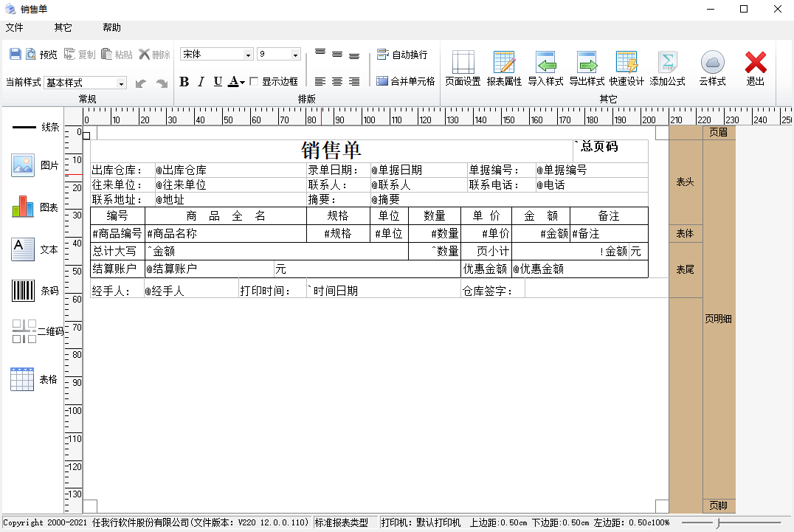Open the 文件 menu
Screen dimensions: 794x532
[15, 27]
